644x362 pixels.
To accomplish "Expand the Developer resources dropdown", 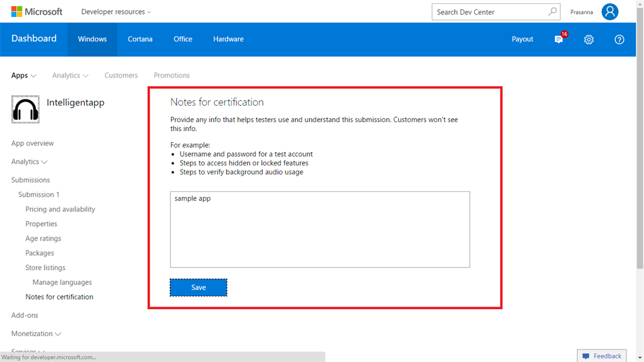I will pos(116,12).
